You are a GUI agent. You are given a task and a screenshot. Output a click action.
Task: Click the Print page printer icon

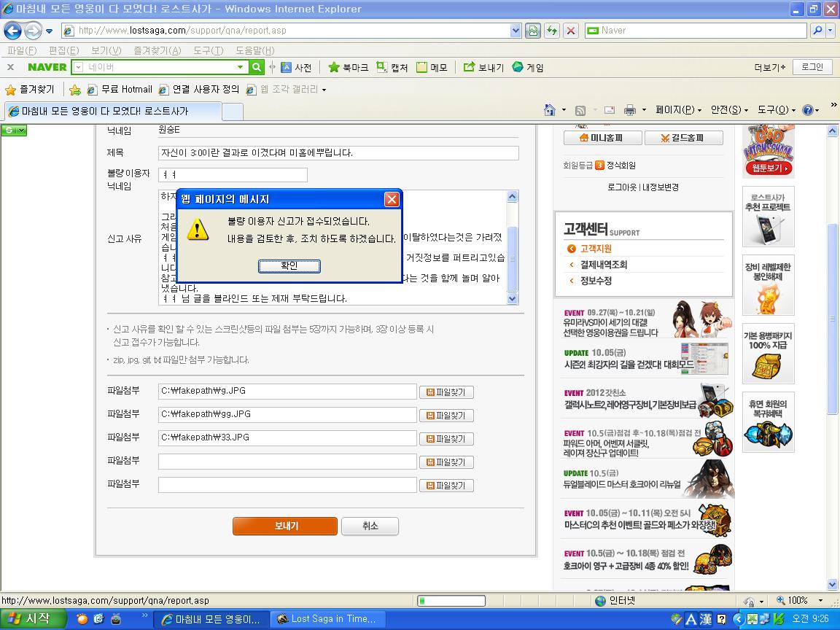tap(630, 110)
